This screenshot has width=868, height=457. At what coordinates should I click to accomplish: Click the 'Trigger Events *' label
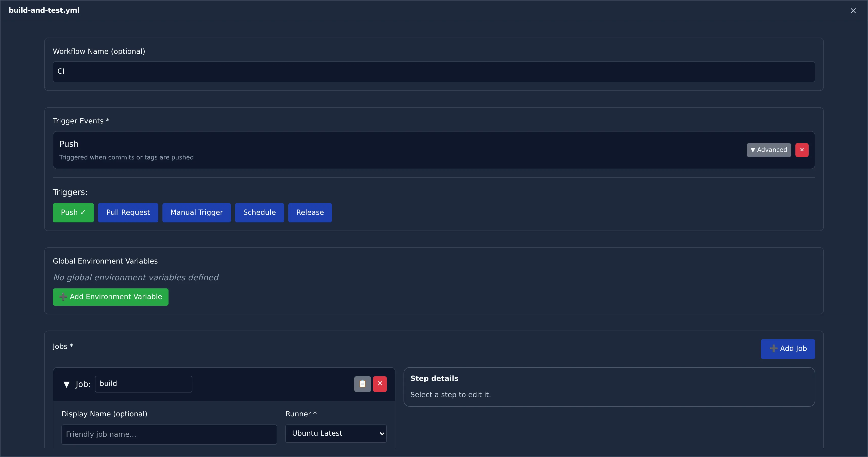tap(81, 121)
